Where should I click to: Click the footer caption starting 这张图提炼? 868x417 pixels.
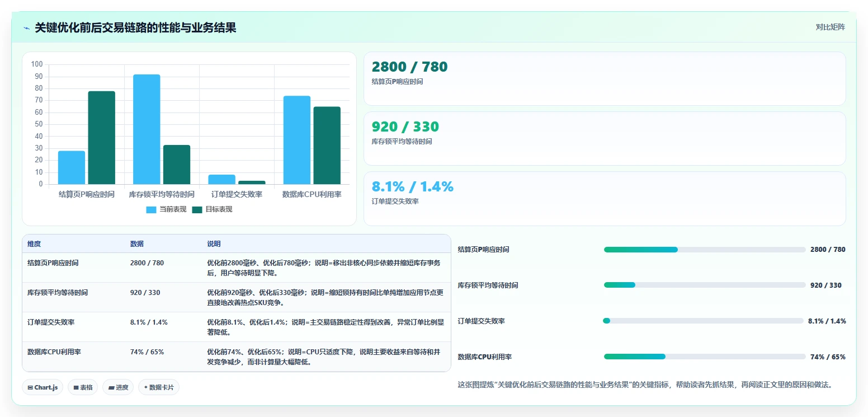point(645,385)
